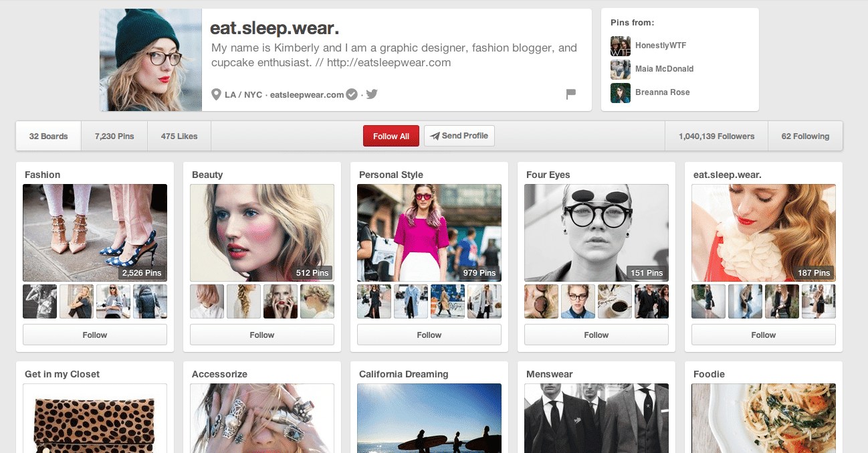Open Foodie board pasta cover image

(764, 418)
